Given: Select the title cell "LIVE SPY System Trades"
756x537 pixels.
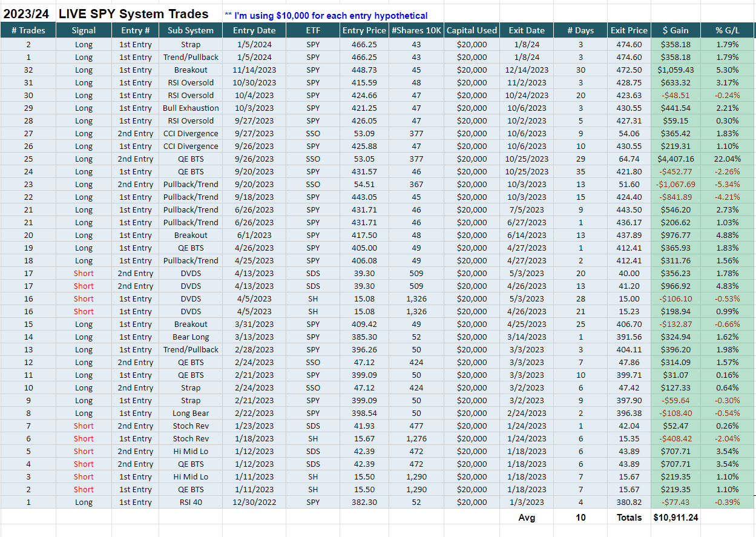Looking at the screenshot, I should [x=134, y=14].
